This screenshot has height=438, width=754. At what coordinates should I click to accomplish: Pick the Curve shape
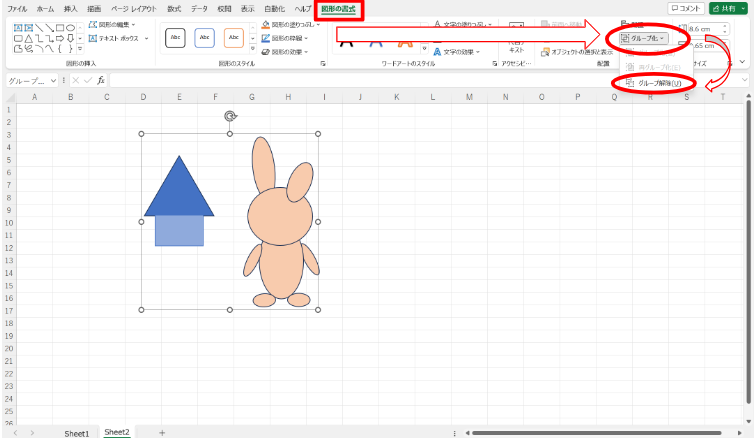click(50, 49)
